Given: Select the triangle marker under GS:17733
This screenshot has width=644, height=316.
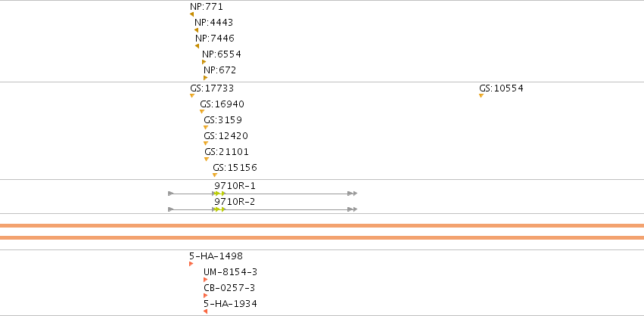Looking at the screenshot, I should pos(192,95).
